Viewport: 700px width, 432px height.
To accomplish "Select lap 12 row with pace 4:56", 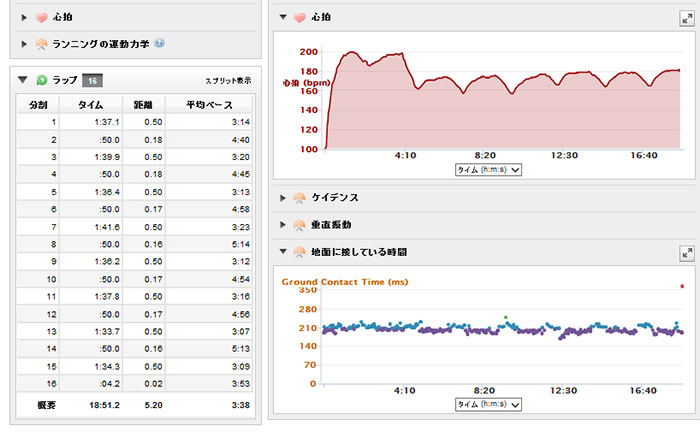I will 134,314.
